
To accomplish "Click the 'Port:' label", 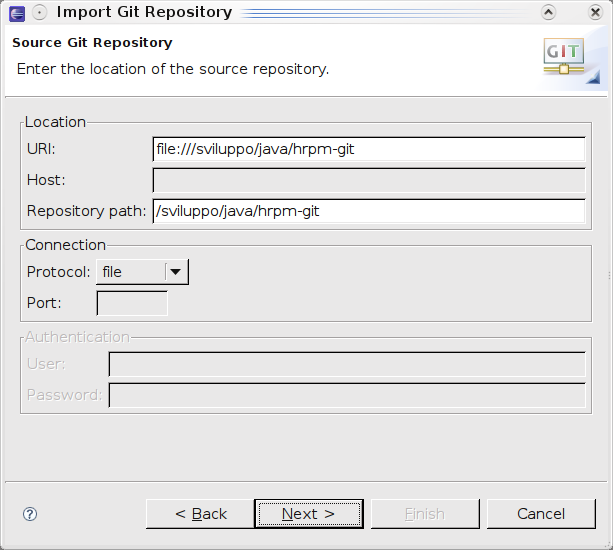I will (44, 303).
